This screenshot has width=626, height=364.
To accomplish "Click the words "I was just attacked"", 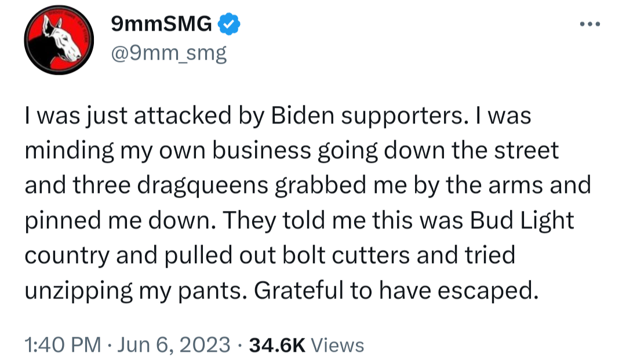I will pos(129,116).
